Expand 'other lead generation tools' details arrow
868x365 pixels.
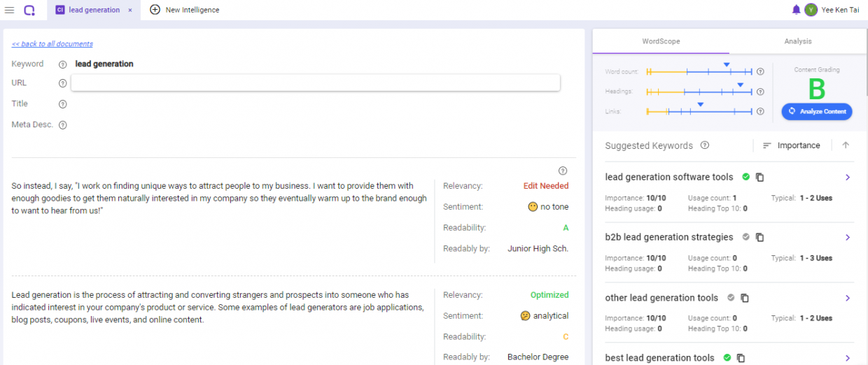pos(848,298)
